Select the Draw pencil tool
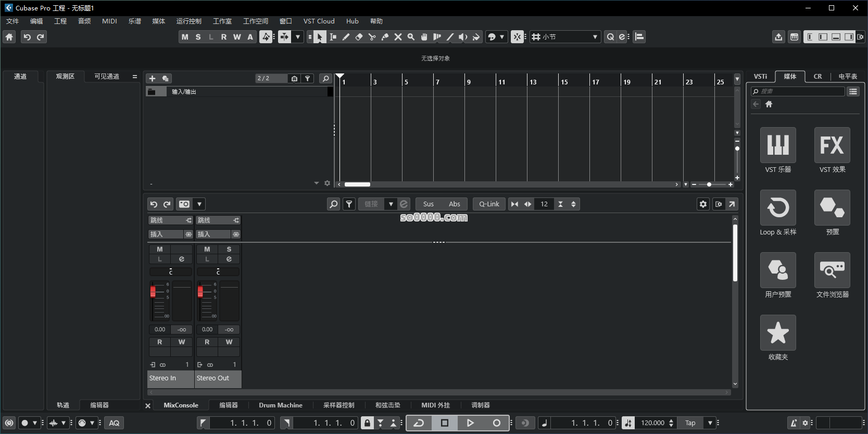Screen dimensions: 868x434 coord(346,37)
